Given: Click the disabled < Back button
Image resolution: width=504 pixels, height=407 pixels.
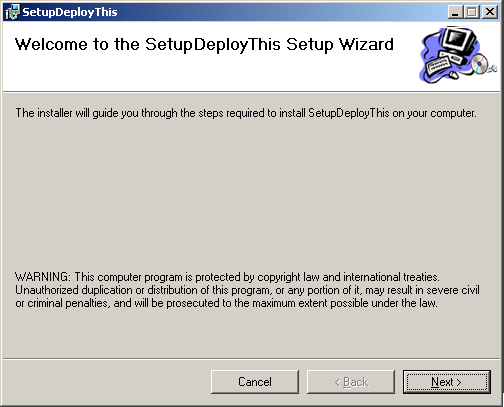Looking at the screenshot, I should click(x=351, y=382).
